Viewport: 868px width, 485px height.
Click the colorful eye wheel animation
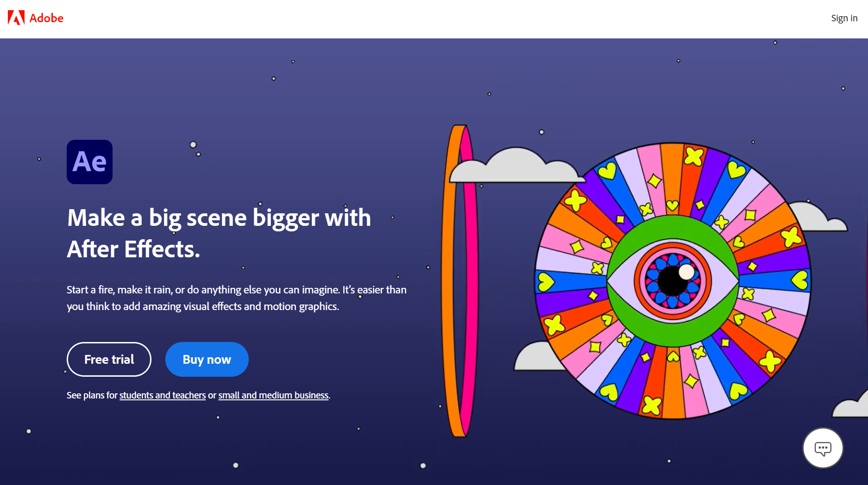click(673, 280)
